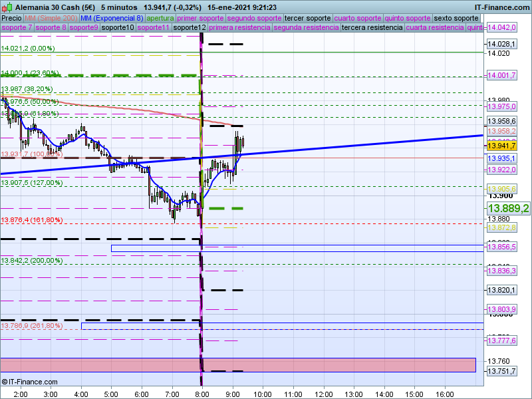Viewport: 532px width, 399px height.
Task: Click the primera resistencia label
Action: (x=239, y=28)
